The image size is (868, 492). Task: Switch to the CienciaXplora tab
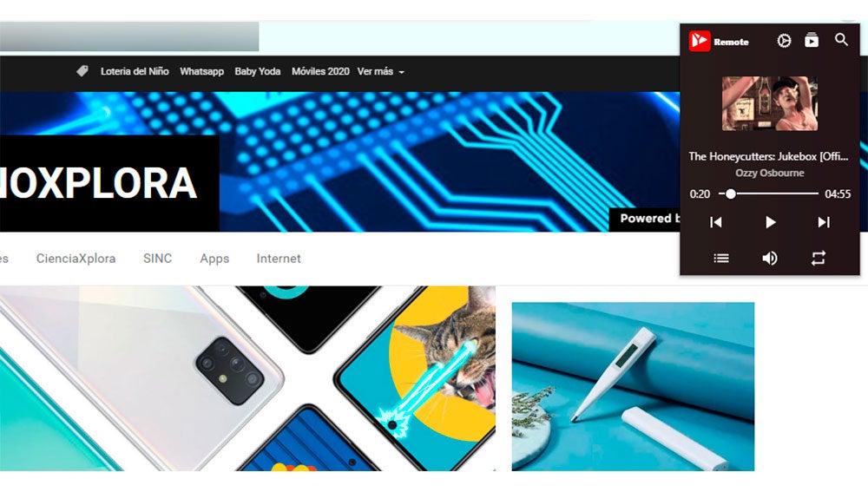click(76, 259)
